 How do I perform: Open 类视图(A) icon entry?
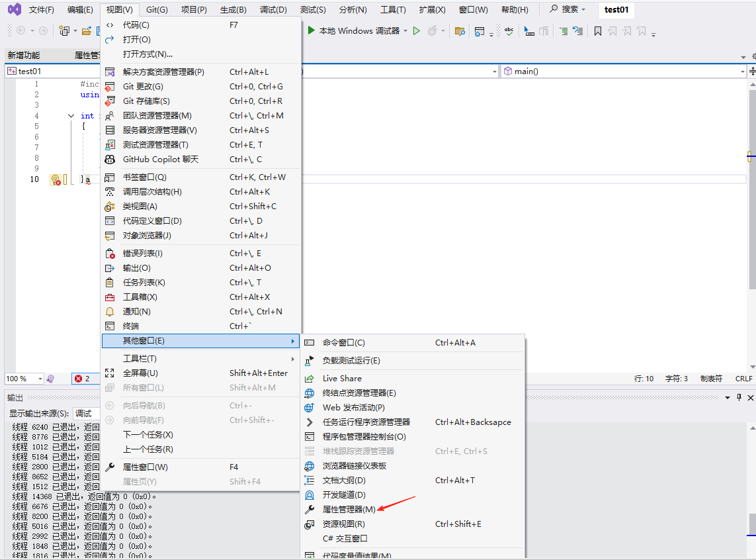200,207
